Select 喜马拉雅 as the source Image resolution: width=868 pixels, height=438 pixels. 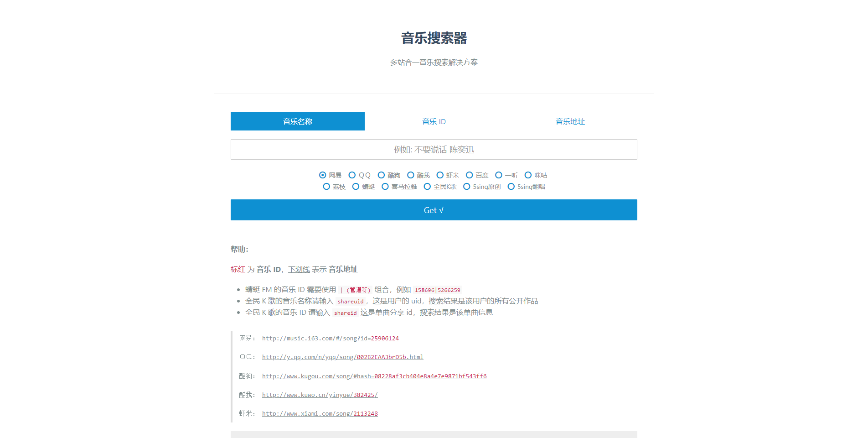[385, 187]
